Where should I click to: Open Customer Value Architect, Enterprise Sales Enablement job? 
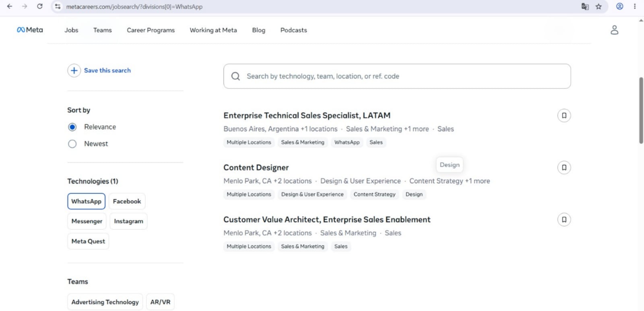pos(327,220)
